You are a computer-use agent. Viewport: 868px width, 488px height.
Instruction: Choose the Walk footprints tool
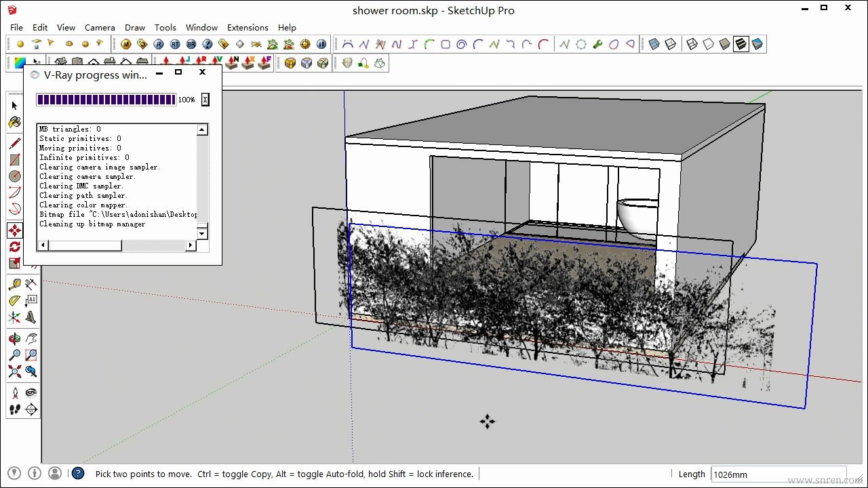(14, 409)
